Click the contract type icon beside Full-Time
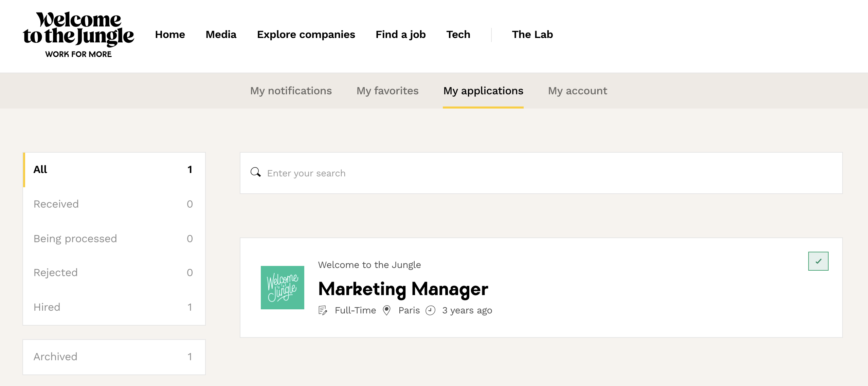 point(323,310)
